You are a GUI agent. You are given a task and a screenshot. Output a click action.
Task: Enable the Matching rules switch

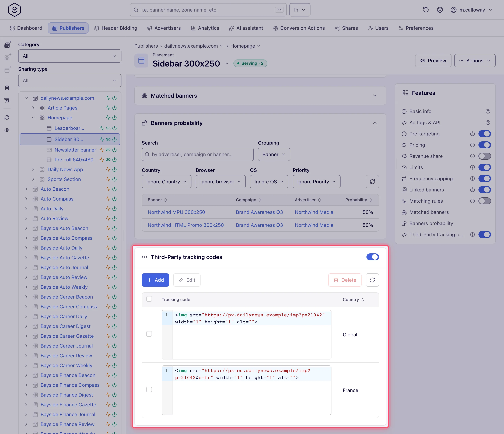(x=485, y=201)
